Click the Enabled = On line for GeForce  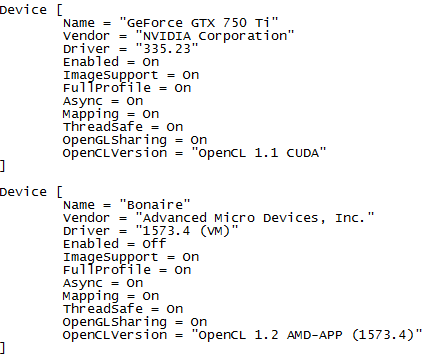click(111, 62)
